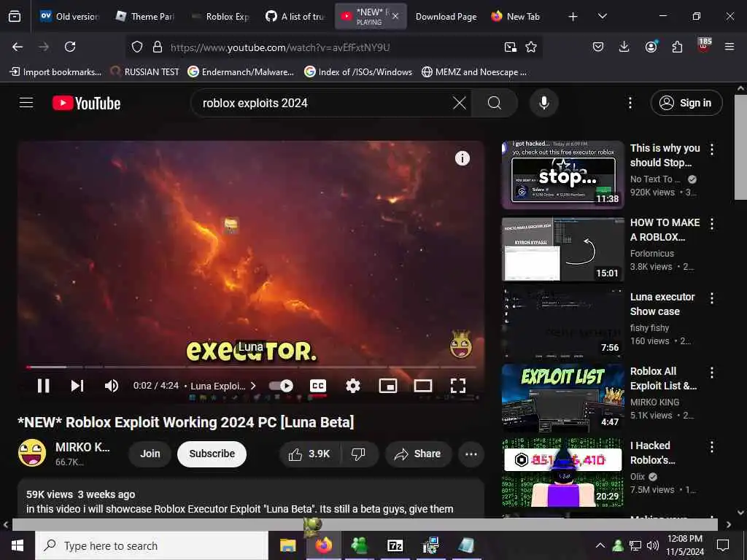
Task: Open options for 'This is why you should Stop'
Action: 712,149
